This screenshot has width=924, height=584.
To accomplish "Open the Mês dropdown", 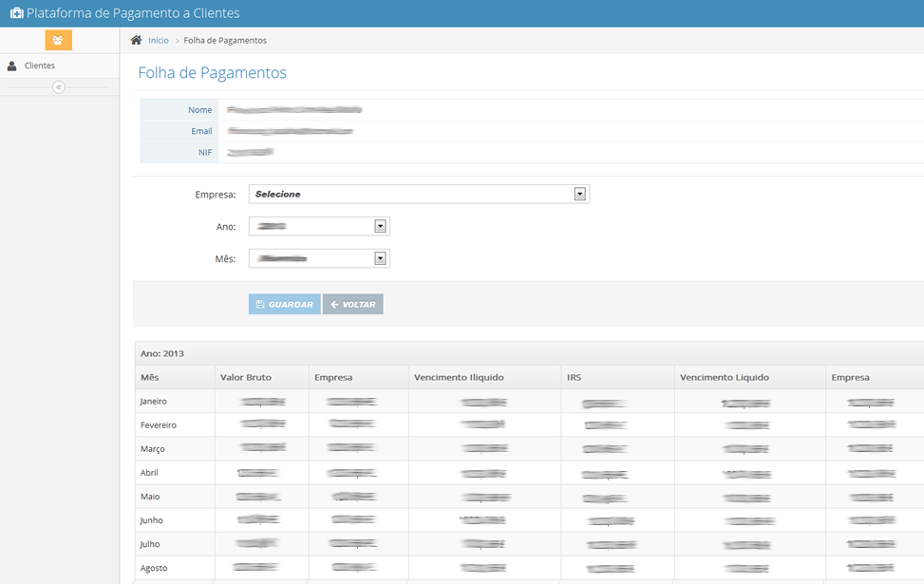I will click(319, 258).
